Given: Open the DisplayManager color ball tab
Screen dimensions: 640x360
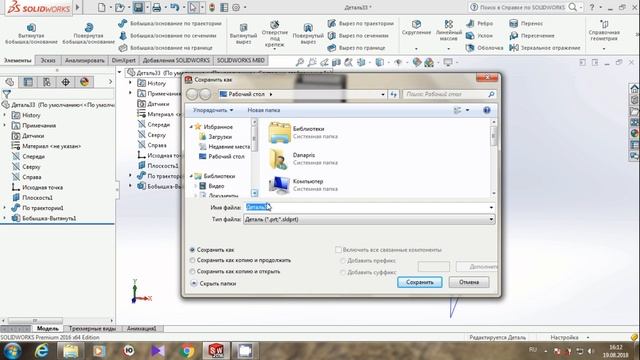Looking at the screenshot, I should click(x=84, y=82).
